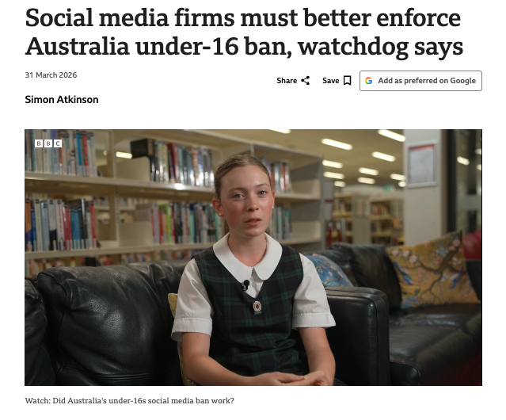This screenshot has width=506, height=420.
Task: Select the Save label text
Action: (331, 80)
